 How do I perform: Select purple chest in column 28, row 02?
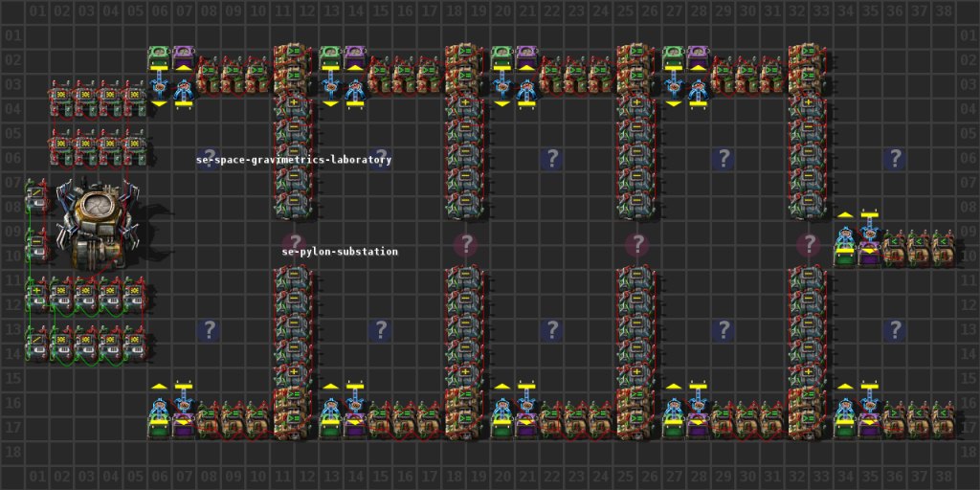click(x=698, y=58)
